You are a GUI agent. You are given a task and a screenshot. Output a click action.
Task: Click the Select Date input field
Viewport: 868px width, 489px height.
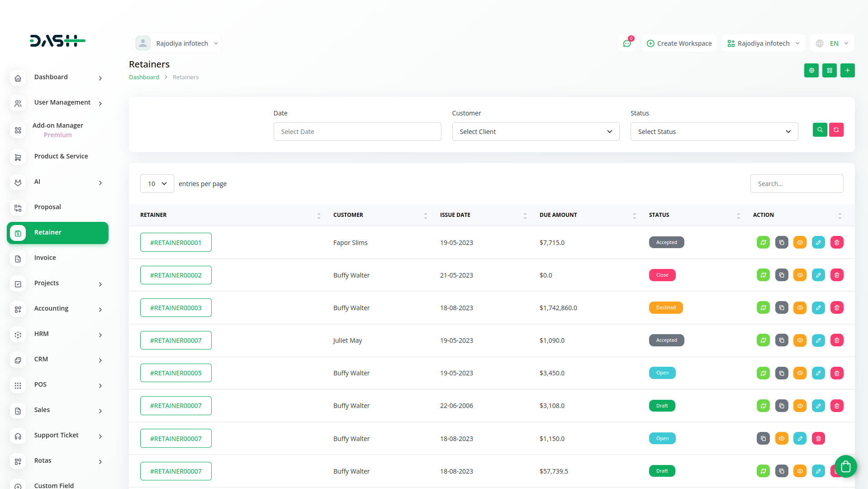coord(357,132)
